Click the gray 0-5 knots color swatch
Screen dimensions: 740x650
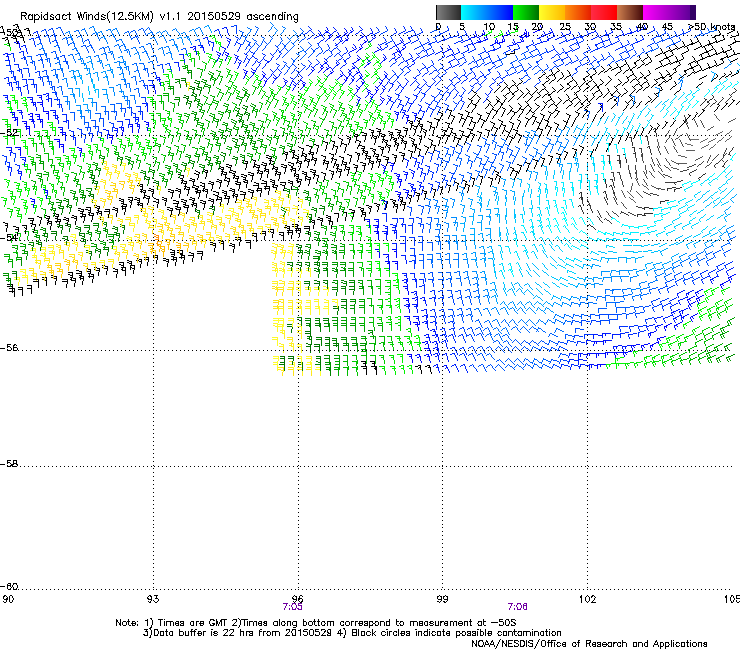448,12
